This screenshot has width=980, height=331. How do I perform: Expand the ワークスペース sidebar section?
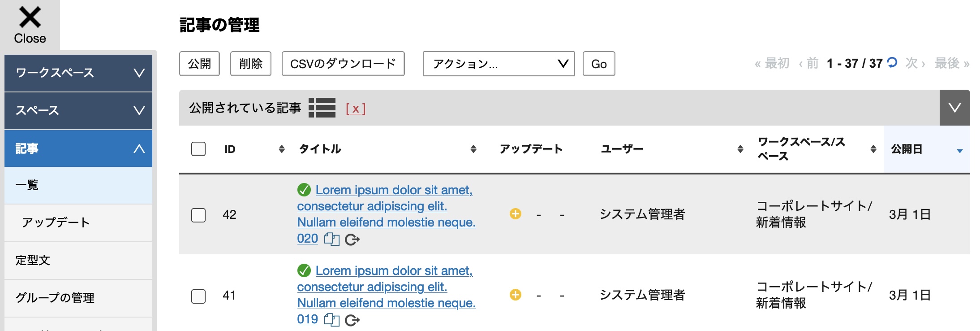tap(78, 73)
